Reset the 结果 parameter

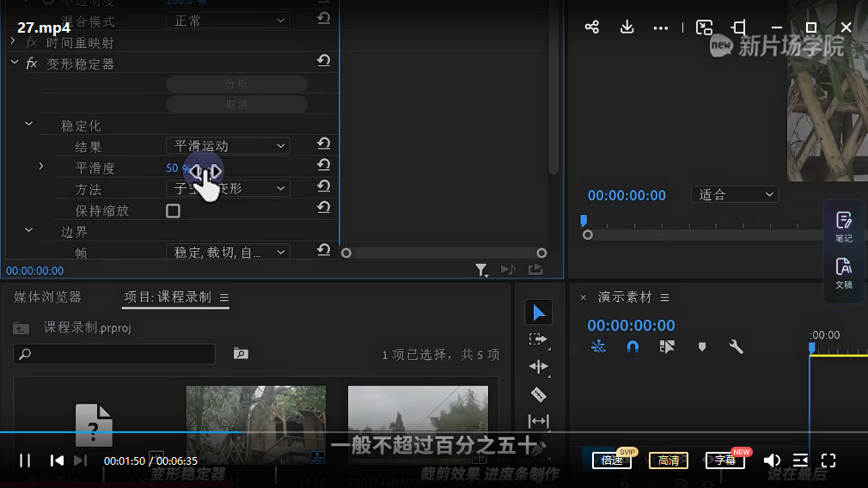(x=323, y=143)
